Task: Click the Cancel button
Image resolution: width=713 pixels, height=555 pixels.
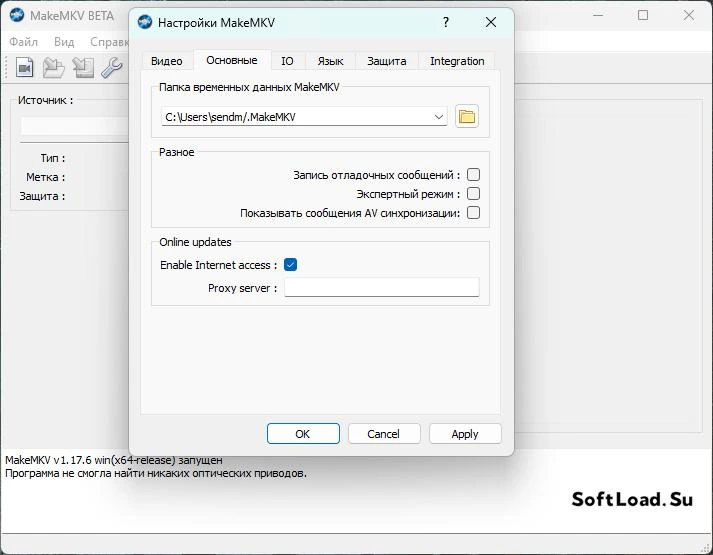Action: point(384,434)
